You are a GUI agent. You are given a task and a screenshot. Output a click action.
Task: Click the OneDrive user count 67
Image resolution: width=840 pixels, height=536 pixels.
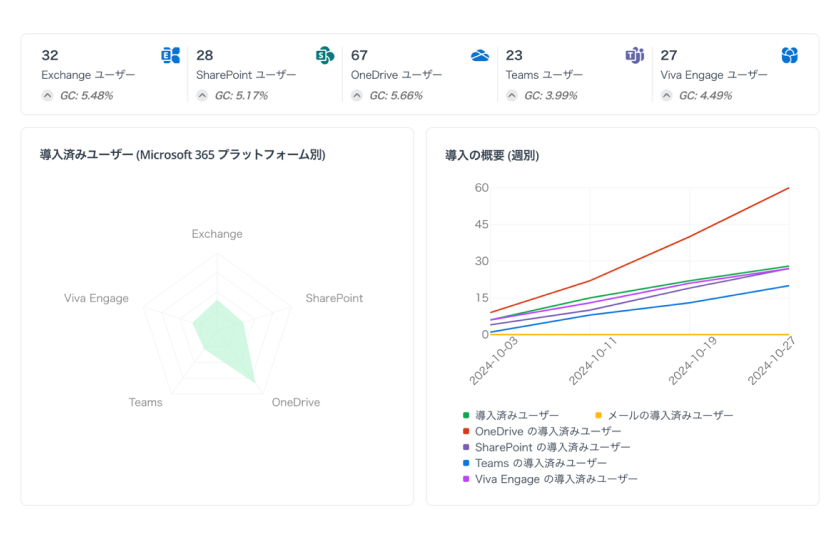point(359,55)
